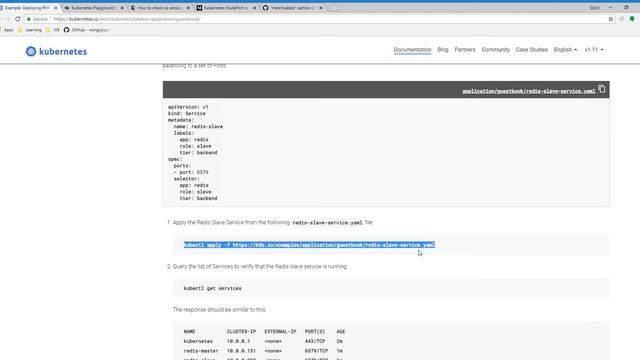Click the 443/TCP port value
This screenshot has height=360, width=640.
315,341
